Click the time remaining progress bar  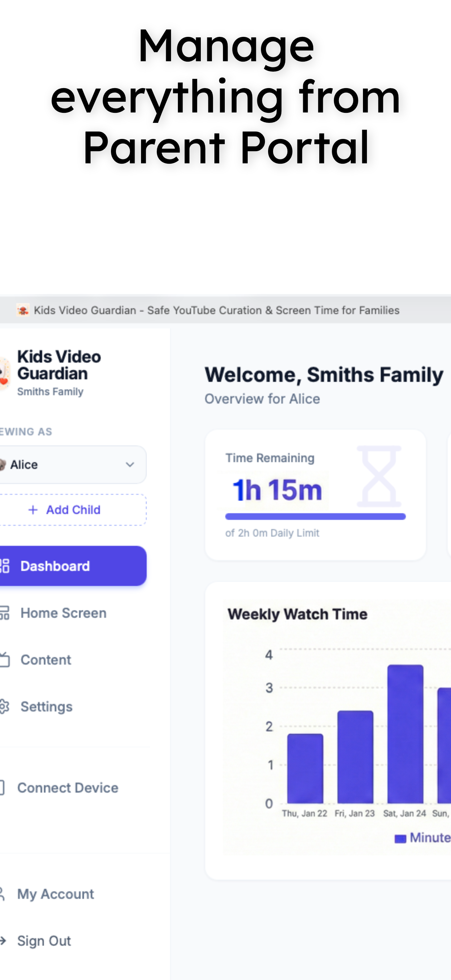click(x=315, y=516)
